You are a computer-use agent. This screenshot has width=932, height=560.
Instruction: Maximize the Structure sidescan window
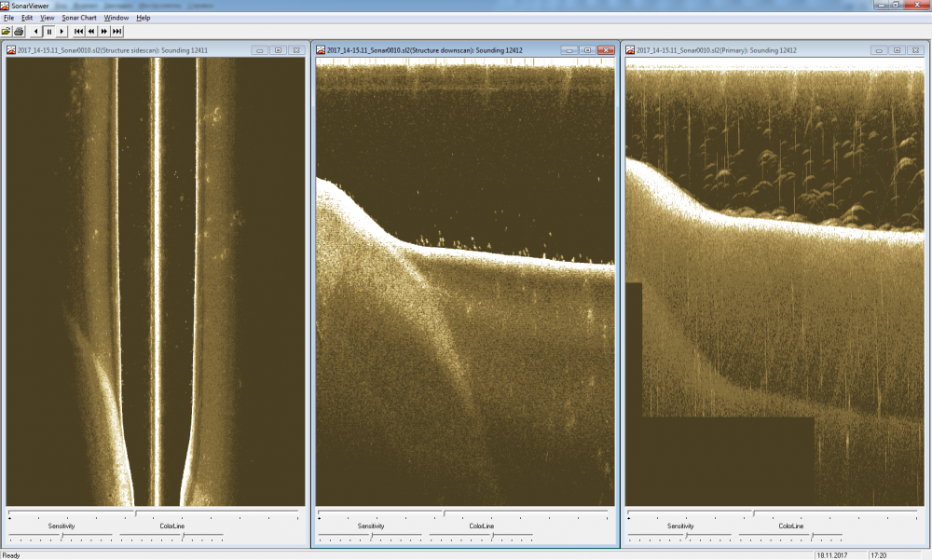pyautogui.click(x=278, y=50)
